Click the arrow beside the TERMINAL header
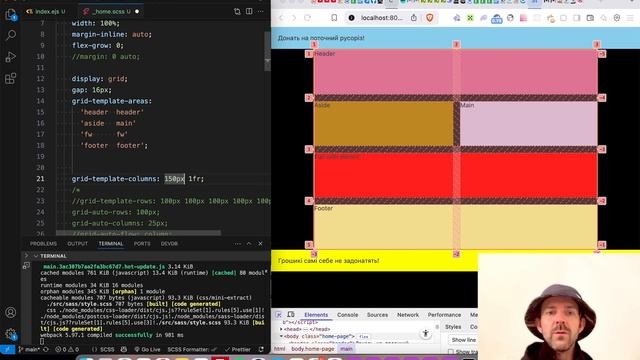Viewport: 640px width, 360px height. pyautogui.click(x=27, y=256)
